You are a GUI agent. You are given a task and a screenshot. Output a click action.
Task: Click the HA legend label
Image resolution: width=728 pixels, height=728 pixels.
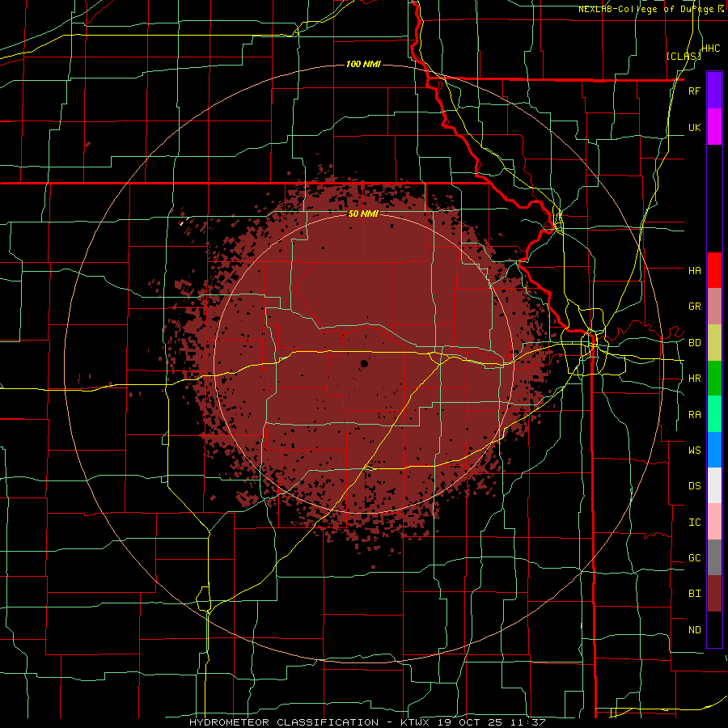click(x=694, y=270)
